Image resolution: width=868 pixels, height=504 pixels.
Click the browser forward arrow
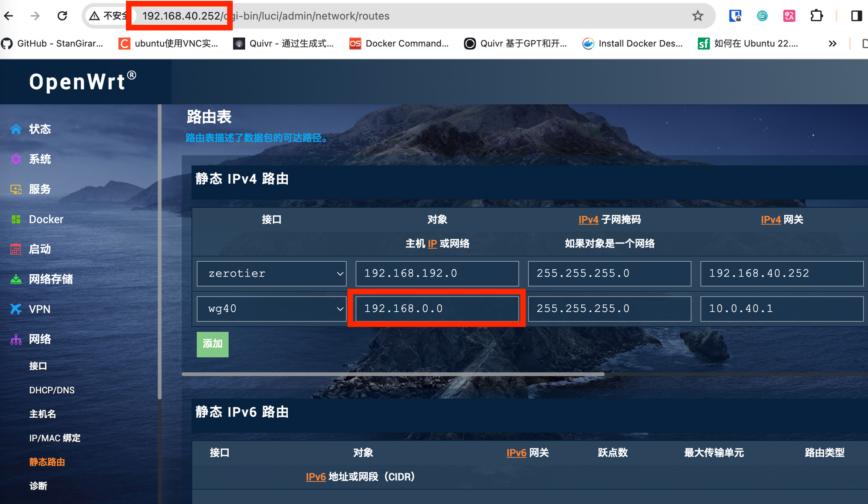coord(35,16)
